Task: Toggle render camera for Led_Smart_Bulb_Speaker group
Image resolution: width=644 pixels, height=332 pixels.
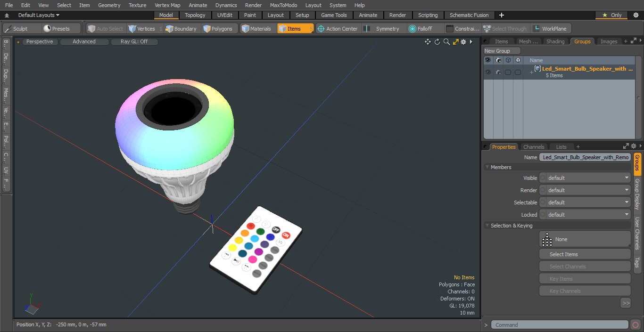Action: pos(498,72)
